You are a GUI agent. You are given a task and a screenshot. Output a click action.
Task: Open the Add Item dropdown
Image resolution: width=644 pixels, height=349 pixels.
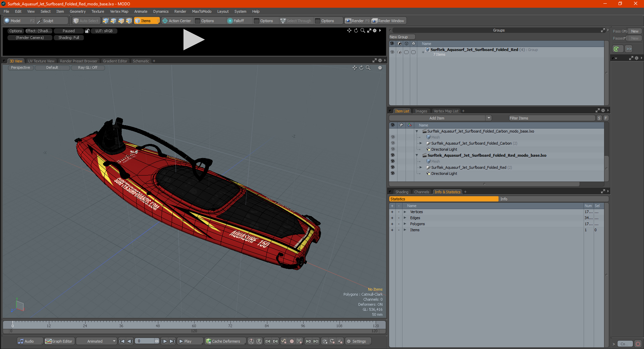[440, 118]
